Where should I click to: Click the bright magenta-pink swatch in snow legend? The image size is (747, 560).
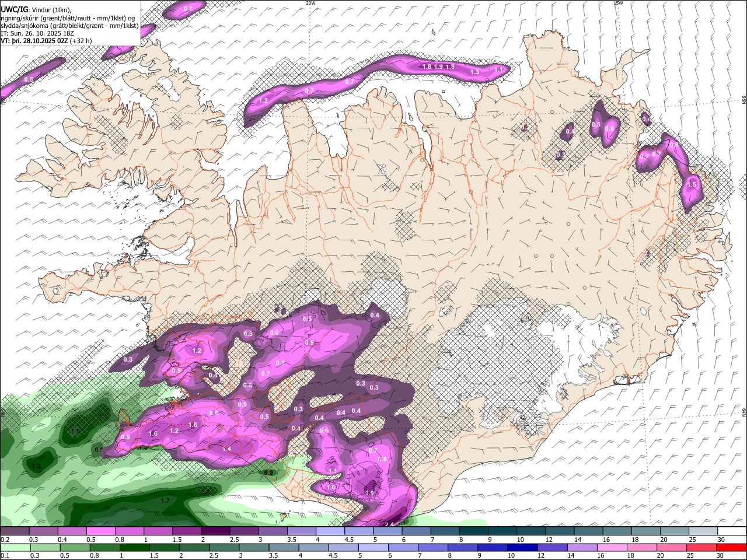click(101, 531)
